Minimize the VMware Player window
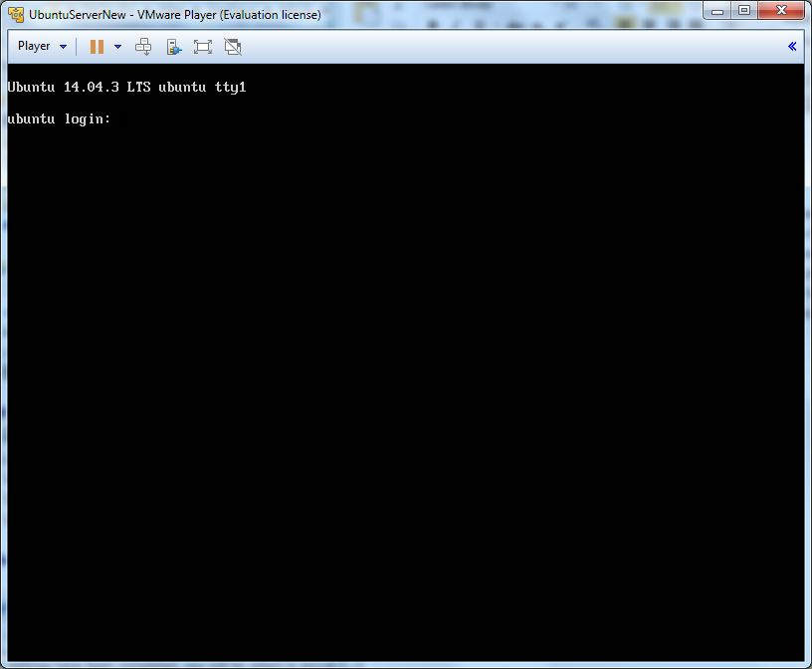Viewport: 812px width, 669px height. coord(719,11)
